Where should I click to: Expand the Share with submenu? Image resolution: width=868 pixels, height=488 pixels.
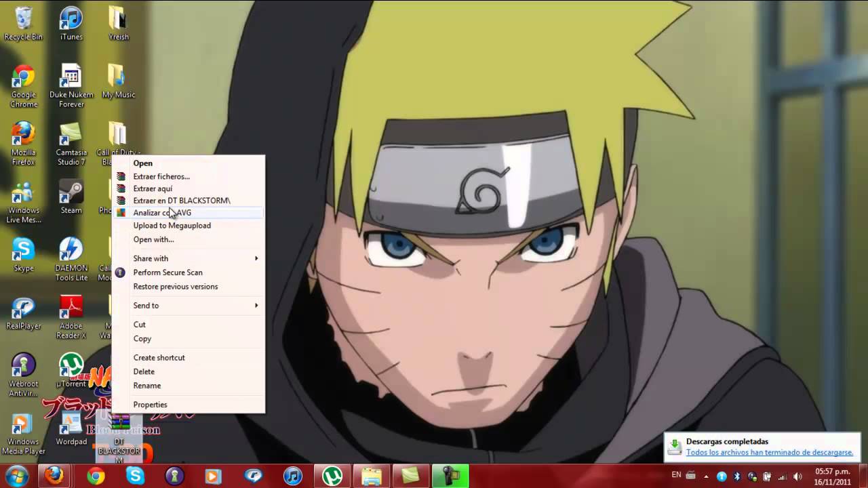pos(189,258)
